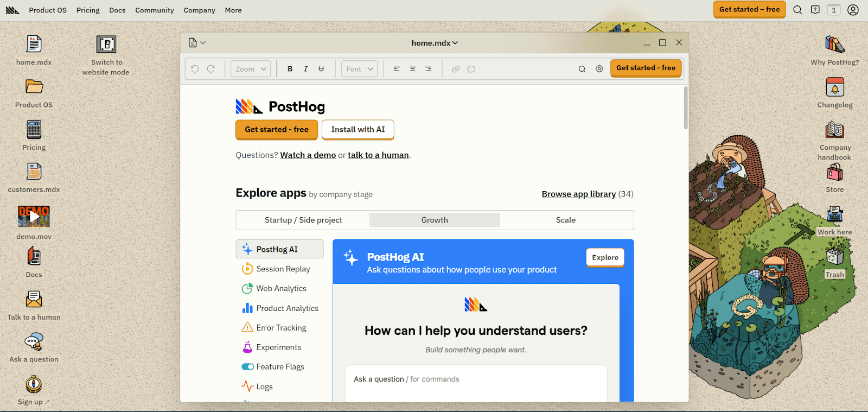Follow the talk to a human link
This screenshot has height=412, width=868.
(x=378, y=155)
